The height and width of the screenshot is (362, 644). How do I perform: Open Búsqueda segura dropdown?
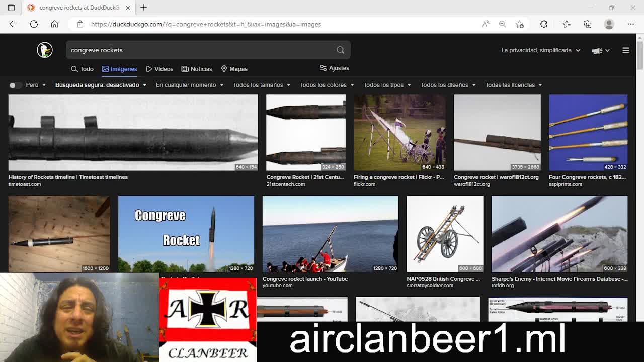(x=101, y=85)
